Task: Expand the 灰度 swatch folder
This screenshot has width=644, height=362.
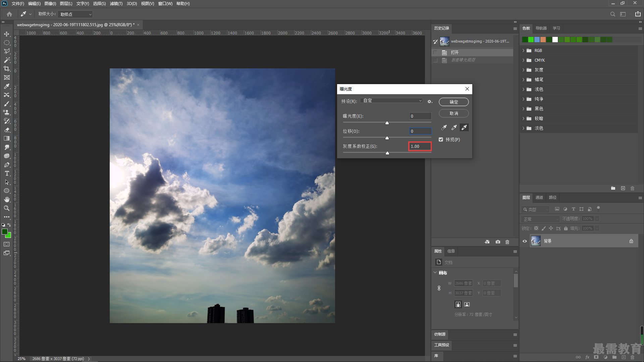Action: [523, 70]
